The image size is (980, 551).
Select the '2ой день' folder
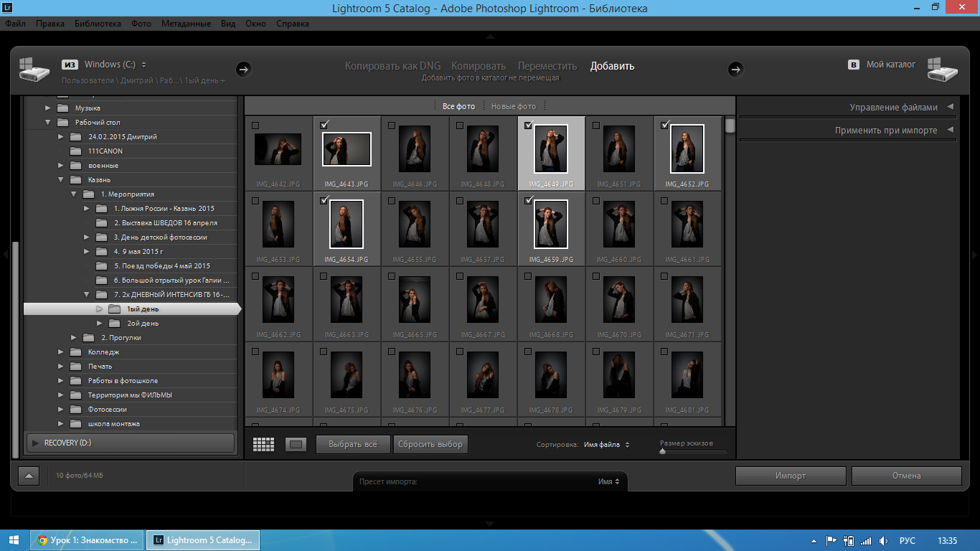click(143, 324)
